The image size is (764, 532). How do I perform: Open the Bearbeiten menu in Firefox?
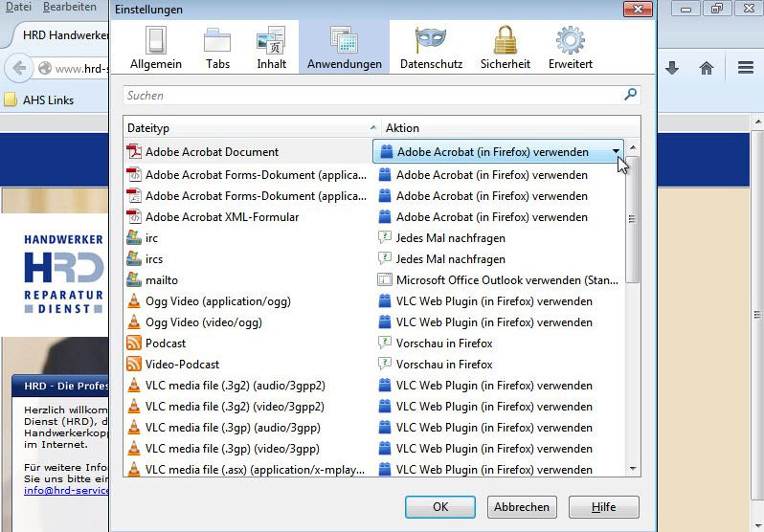pos(69,7)
